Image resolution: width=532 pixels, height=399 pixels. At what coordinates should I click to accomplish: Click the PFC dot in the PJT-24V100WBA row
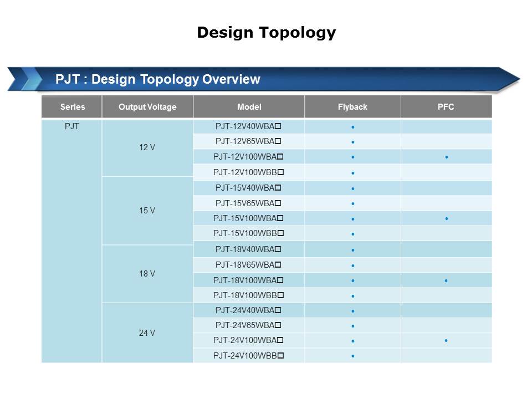[x=446, y=340]
